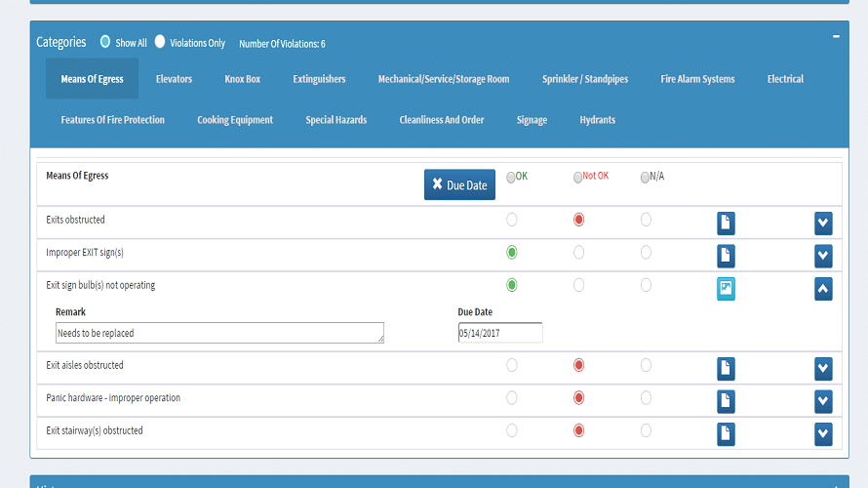Select Violations Only radio button
The width and height of the screenshot is (868, 488).
[x=160, y=42]
